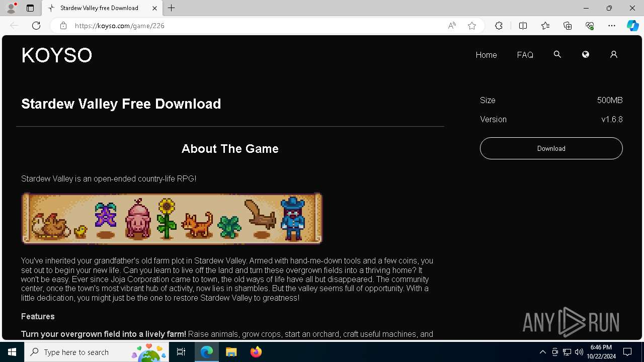
Task: Open a new browser tab
Action: click(x=172, y=8)
